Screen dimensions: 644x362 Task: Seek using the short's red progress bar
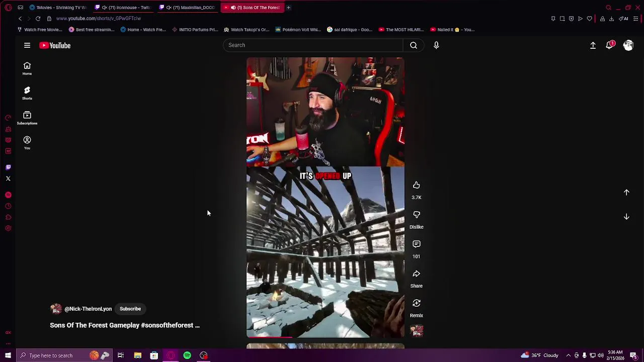click(x=325, y=337)
